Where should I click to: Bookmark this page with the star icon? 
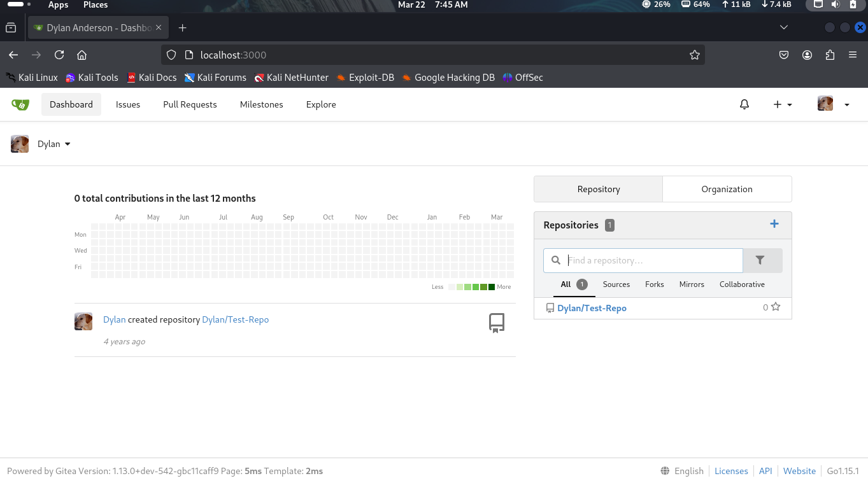click(x=694, y=55)
